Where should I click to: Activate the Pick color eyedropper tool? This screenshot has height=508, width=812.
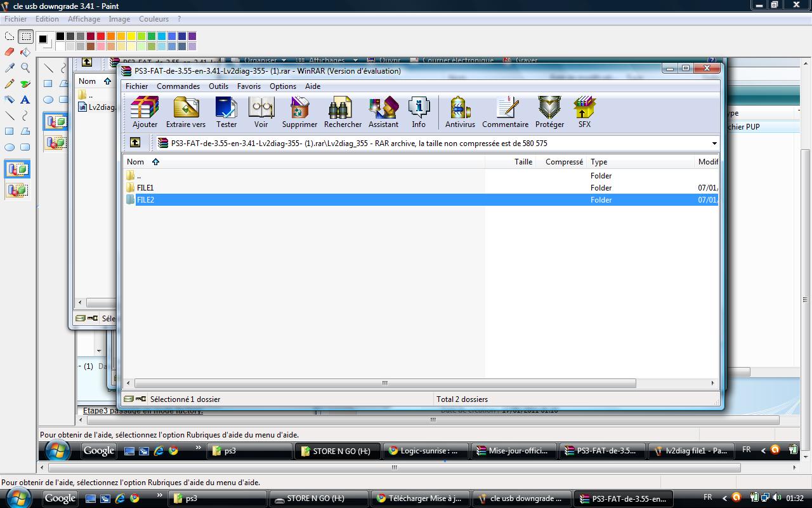(x=10, y=68)
